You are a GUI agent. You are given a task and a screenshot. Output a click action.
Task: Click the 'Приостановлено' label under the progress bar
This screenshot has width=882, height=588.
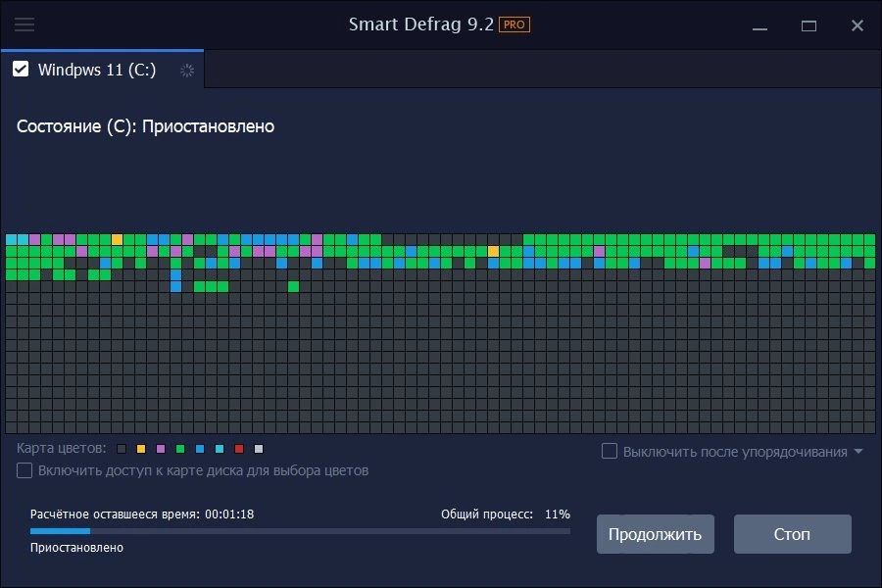76,548
